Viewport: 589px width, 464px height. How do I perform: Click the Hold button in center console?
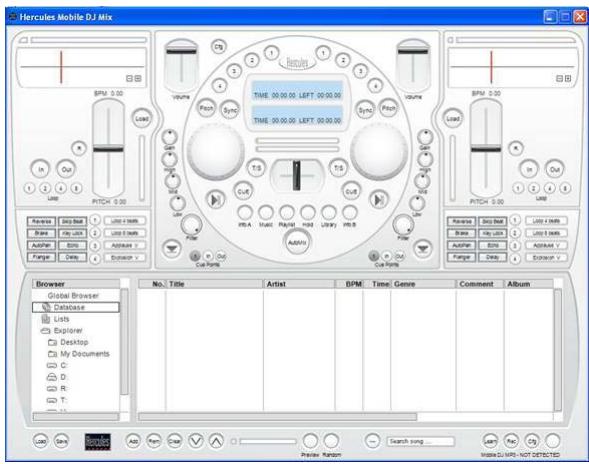click(x=308, y=213)
